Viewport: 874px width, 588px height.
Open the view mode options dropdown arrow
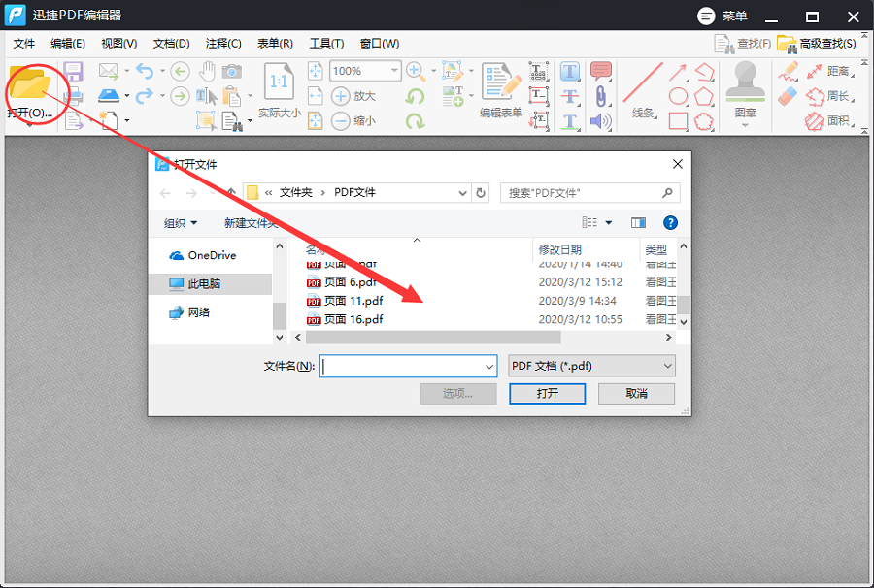pos(609,223)
